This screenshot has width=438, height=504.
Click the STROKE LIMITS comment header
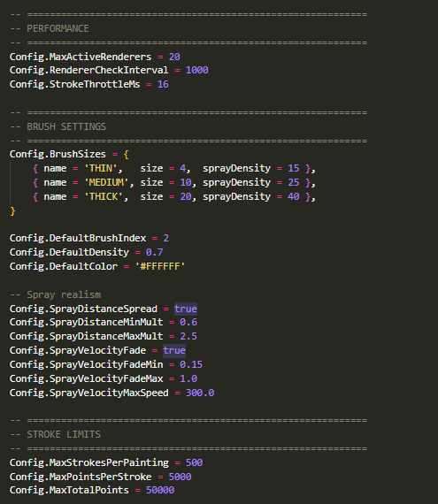point(55,434)
